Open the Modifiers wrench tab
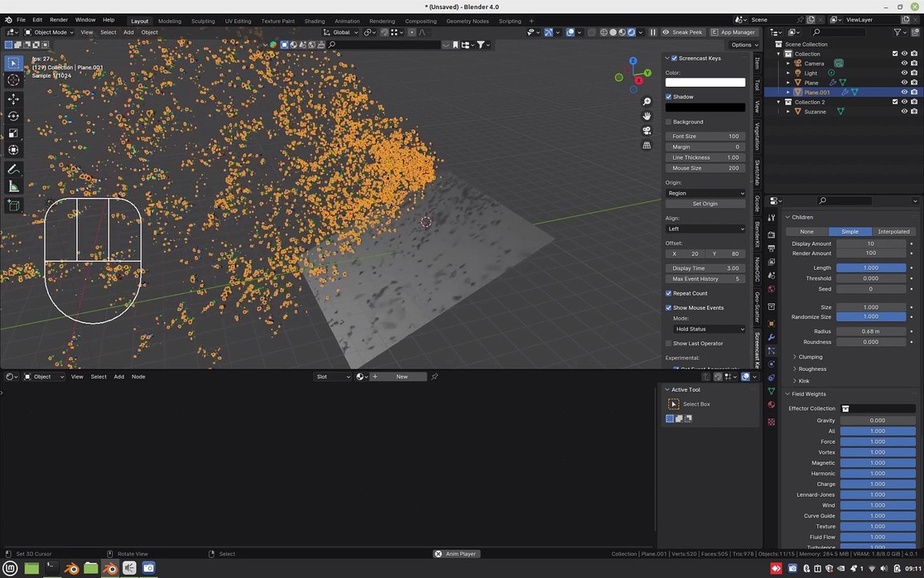This screenshot has width=924, height=578. click(772, 337)
